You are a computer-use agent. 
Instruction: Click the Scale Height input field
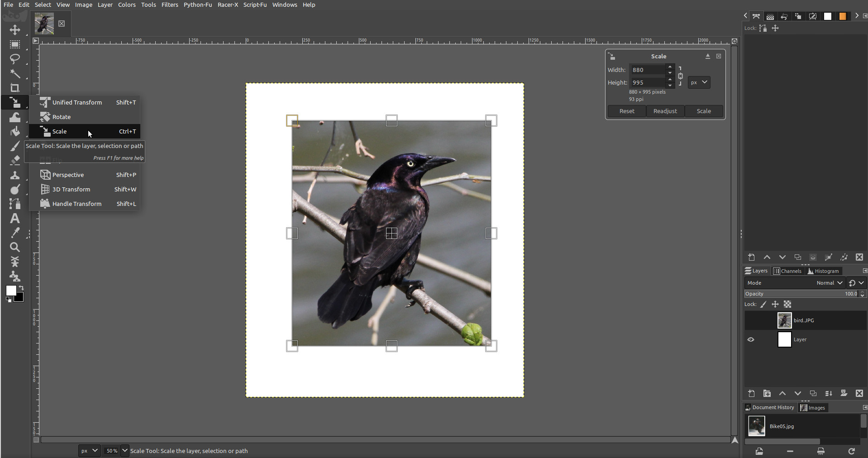click(x=648, y=82)
